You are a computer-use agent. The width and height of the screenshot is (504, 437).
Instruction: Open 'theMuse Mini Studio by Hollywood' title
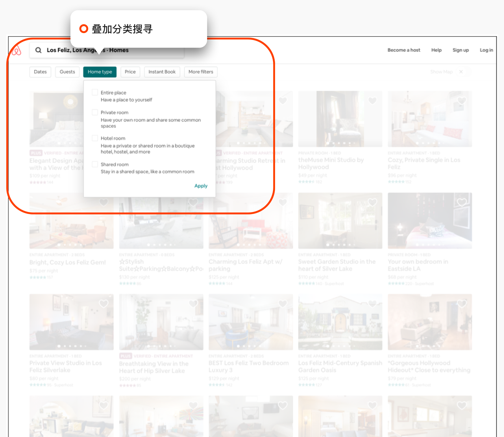[331, 163]
